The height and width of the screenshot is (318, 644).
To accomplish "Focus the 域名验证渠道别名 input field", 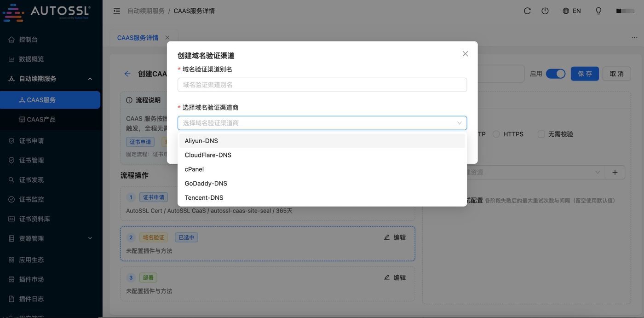I will 322,85.
